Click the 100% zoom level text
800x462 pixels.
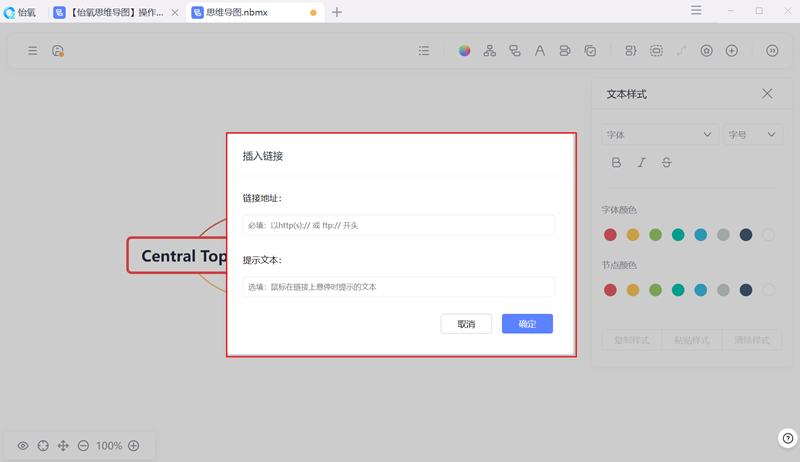(109, 446)
